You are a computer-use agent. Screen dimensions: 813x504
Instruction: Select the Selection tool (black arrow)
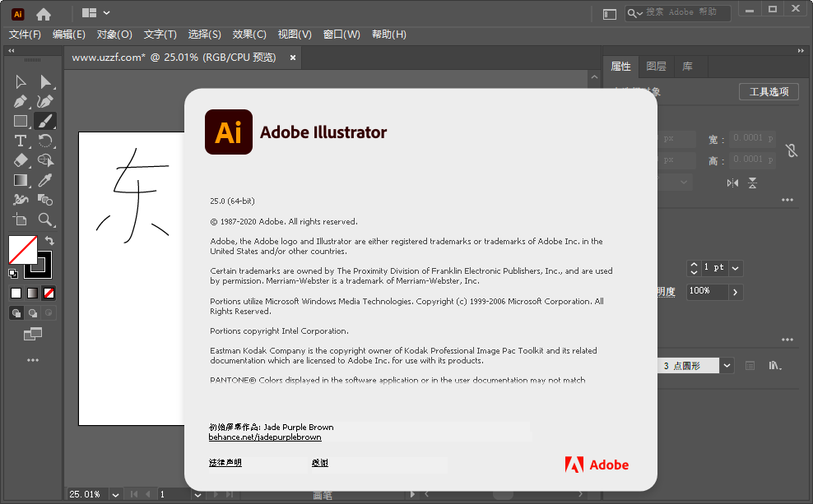(21, 82)
